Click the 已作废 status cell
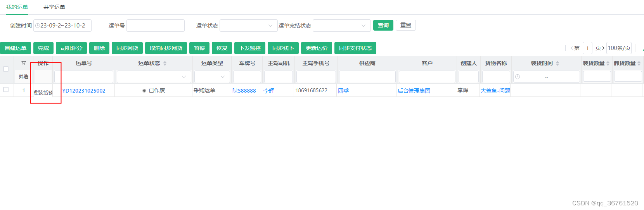 point(154,90)
